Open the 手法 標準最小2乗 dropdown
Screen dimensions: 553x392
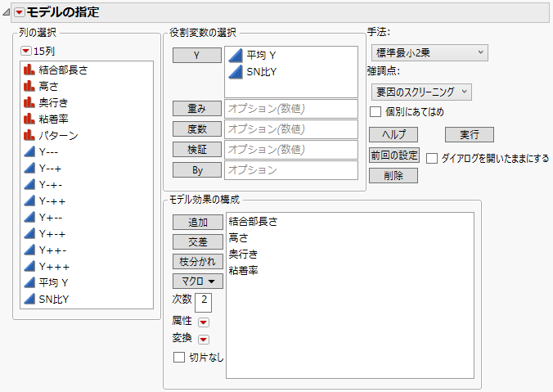pos(429,53)
